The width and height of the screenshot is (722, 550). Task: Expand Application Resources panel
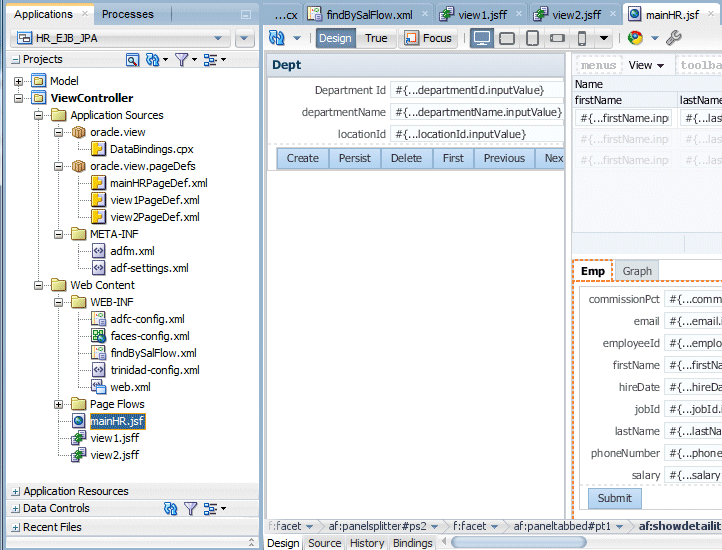[x=16, y=491]
